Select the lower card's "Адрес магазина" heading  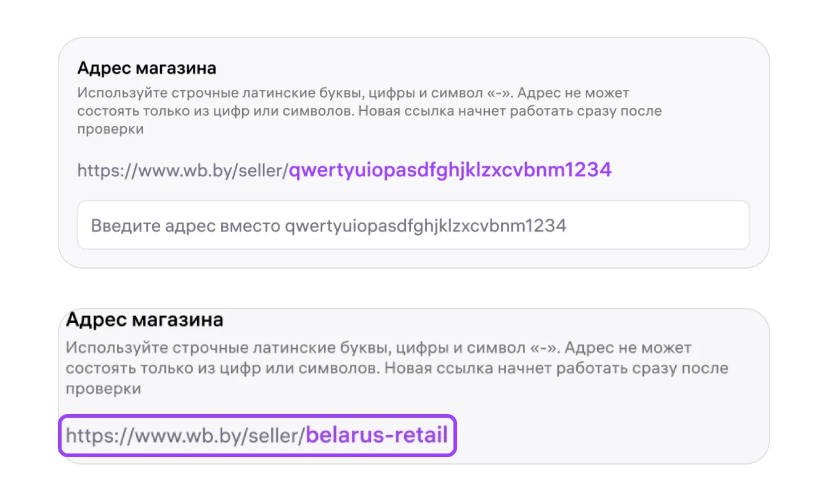(x=144, y=320)
